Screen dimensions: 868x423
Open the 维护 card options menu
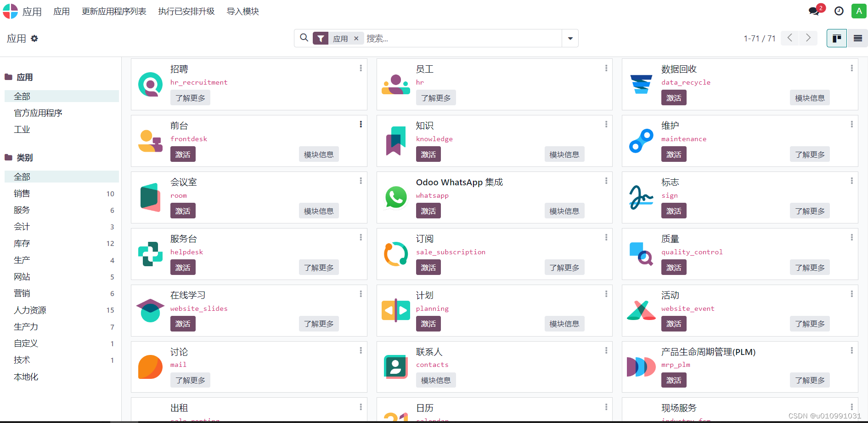coord(851,124)
